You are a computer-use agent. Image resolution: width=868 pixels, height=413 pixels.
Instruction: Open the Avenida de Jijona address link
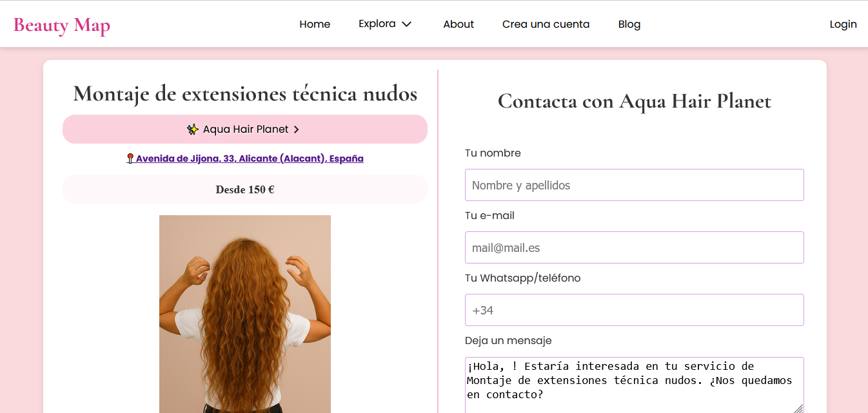(245, 158)
